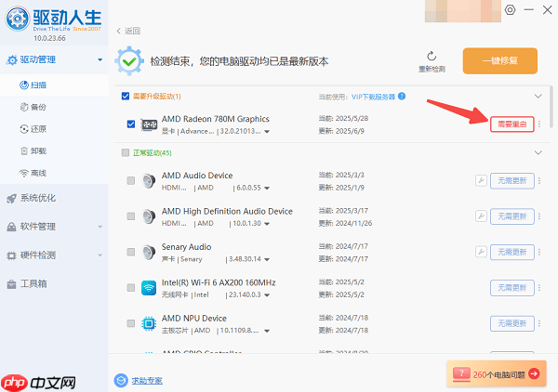The image size is (558, 392).
Task: Click the red 需要重启 button
Action: pos(512,124)
